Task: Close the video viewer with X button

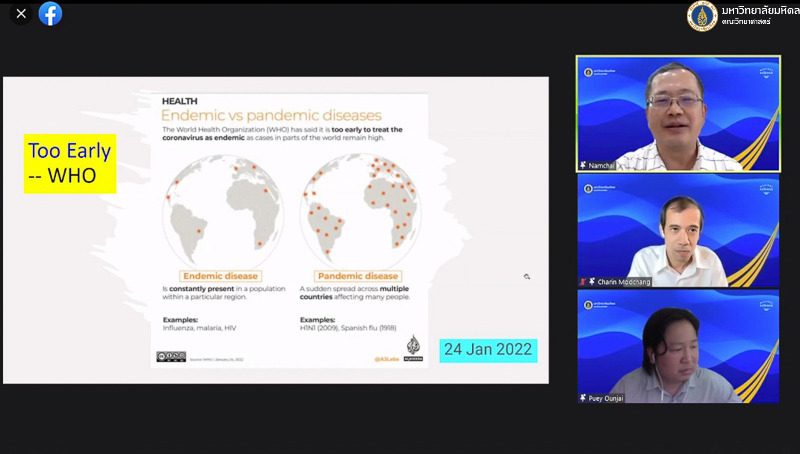Action: pyautogui.click(x=21, y=14)
